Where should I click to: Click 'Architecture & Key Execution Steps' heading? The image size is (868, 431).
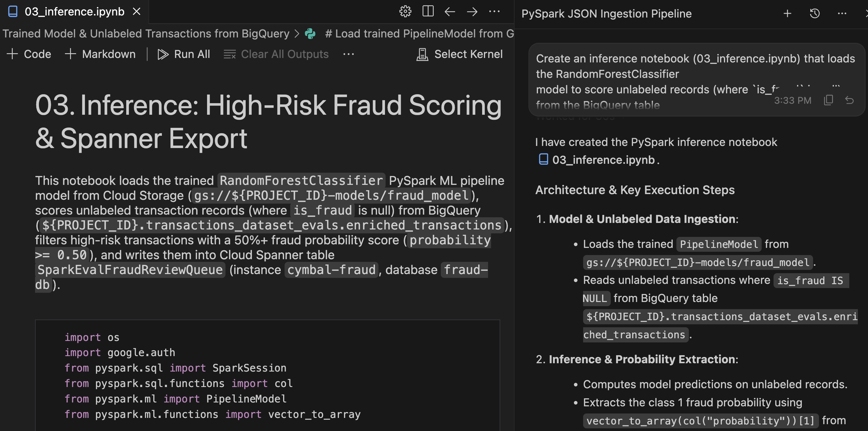tap(635, 190)
